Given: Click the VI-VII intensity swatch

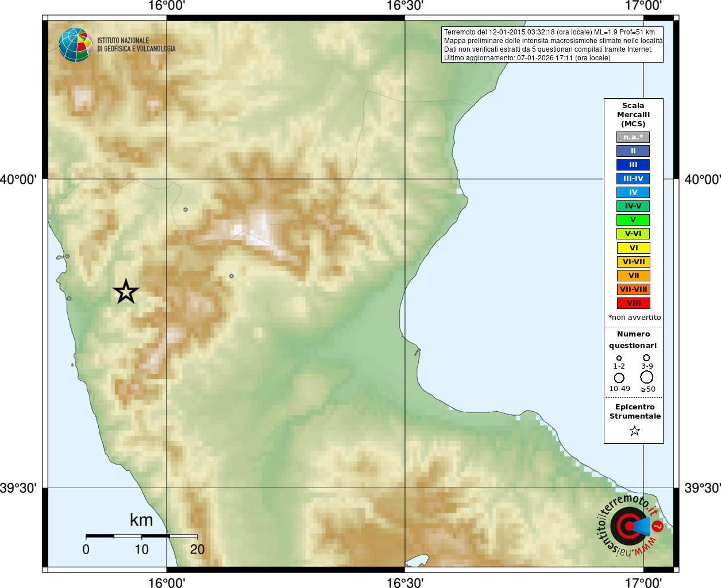Looking at the screenshot, I should click(x=634, y=262).
